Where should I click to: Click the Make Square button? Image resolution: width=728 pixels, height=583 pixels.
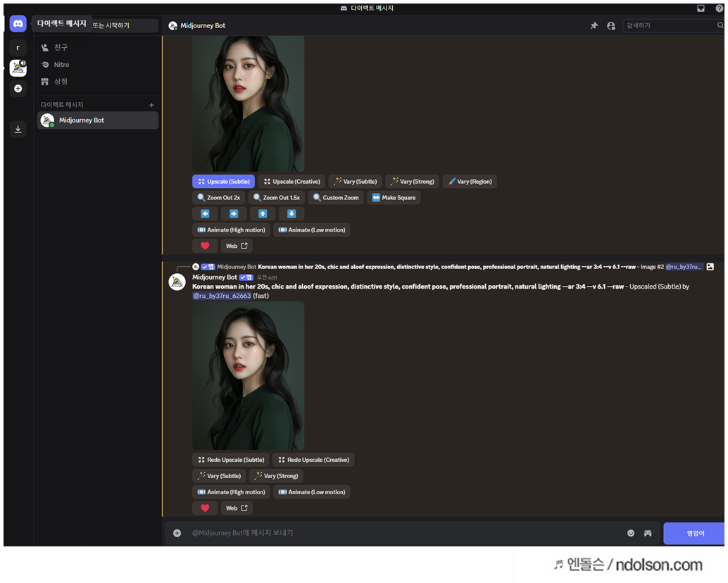pyautogui.click(x=394, y=198)
